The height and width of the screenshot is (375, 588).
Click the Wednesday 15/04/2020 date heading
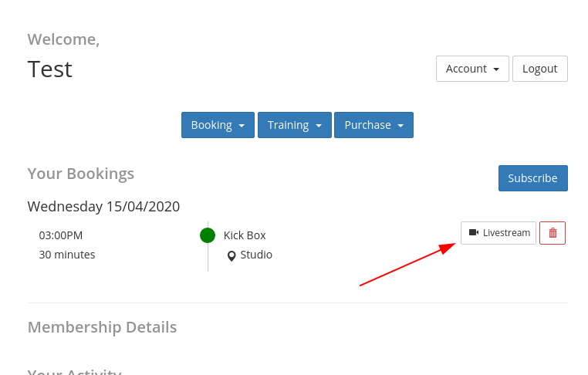click(x=103, y=207)
